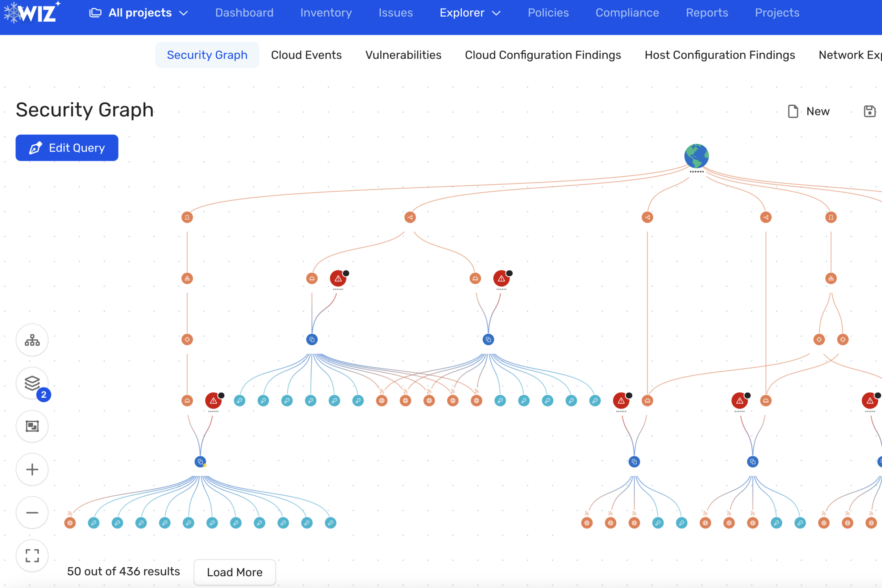Zoom in on the security graph
The image size is (882, 588).
coord(32,469)
